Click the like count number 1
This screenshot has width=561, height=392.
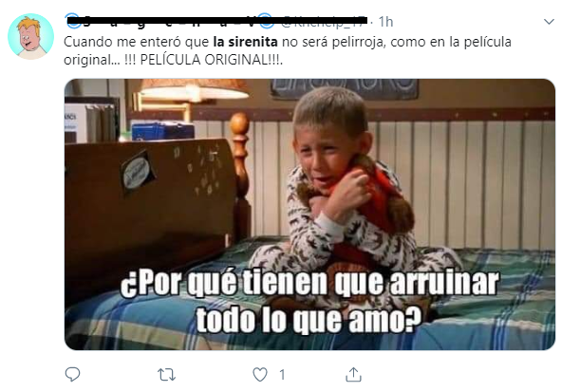(x=282, y=375)
